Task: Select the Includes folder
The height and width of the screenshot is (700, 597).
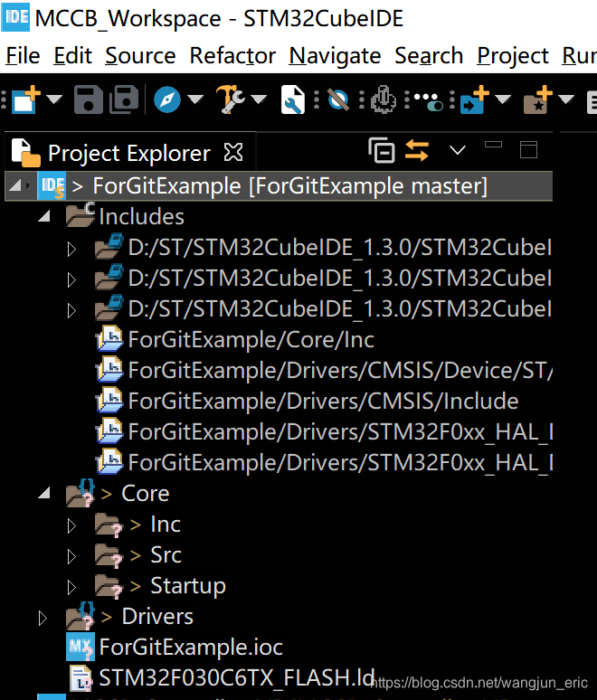Action: [141, 216]
